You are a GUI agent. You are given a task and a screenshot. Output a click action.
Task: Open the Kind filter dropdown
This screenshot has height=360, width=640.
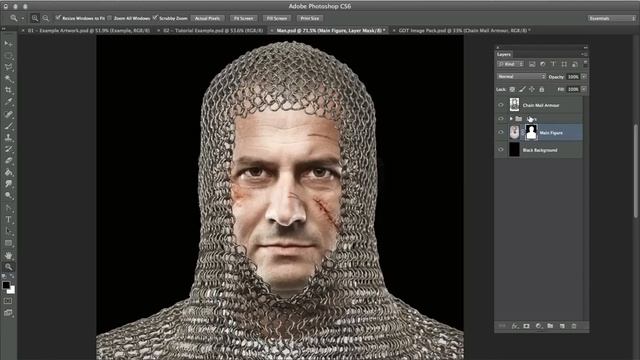[x=511, y=64]
